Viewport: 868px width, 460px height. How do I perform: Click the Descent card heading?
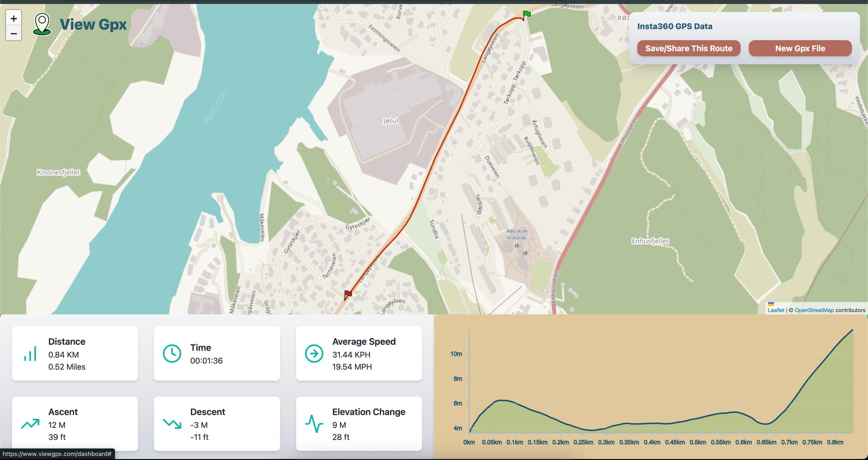click(x=208, y=412)
